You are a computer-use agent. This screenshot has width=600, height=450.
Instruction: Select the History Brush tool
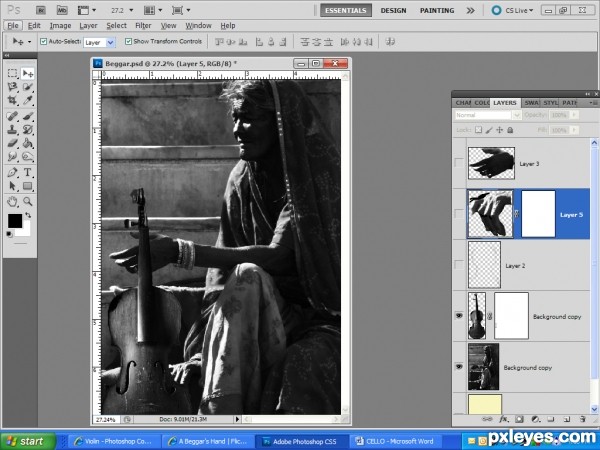pyautogui.click(x=28, y=129)
